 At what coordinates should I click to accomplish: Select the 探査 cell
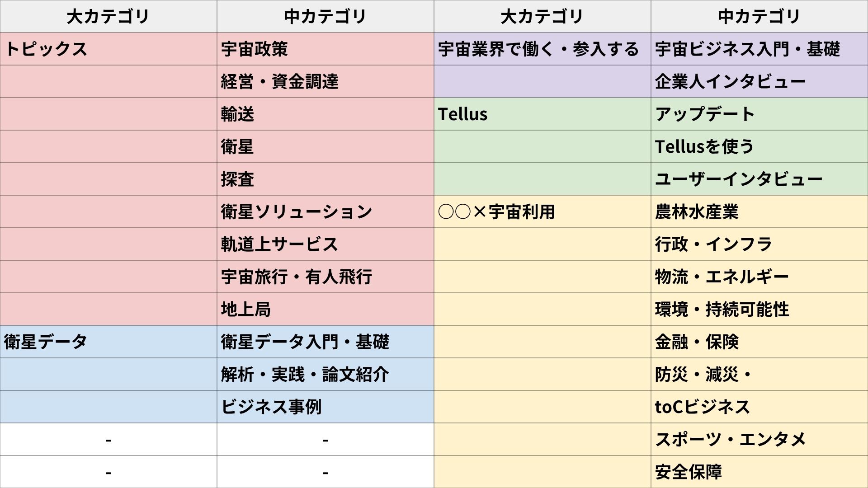coord(325,179)
